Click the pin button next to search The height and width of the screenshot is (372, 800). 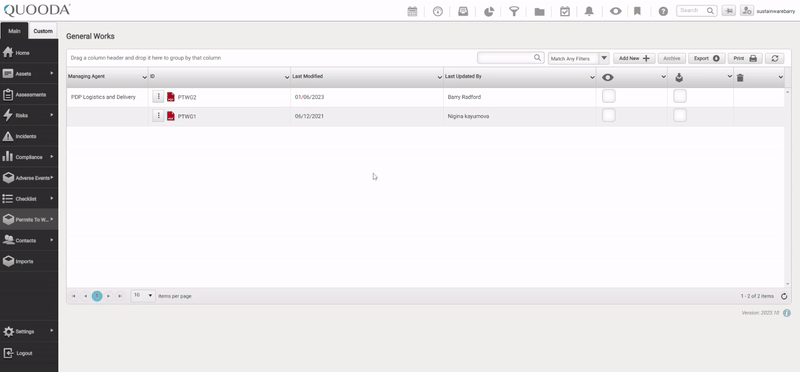coord(729,11)
